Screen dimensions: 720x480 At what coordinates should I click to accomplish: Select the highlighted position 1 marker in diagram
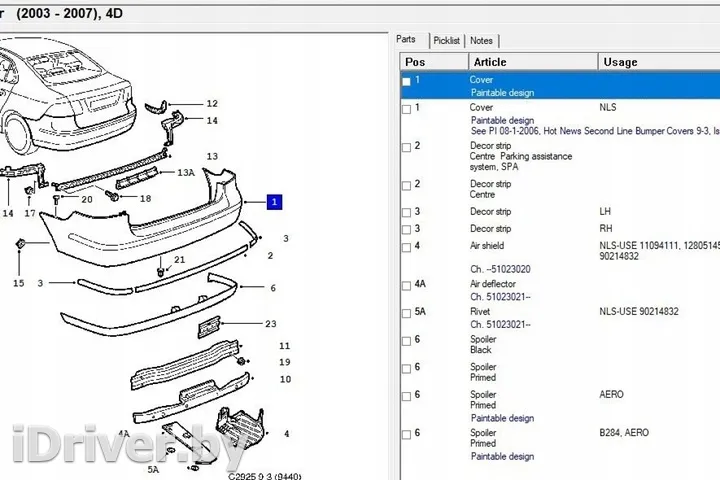(274, 202)
